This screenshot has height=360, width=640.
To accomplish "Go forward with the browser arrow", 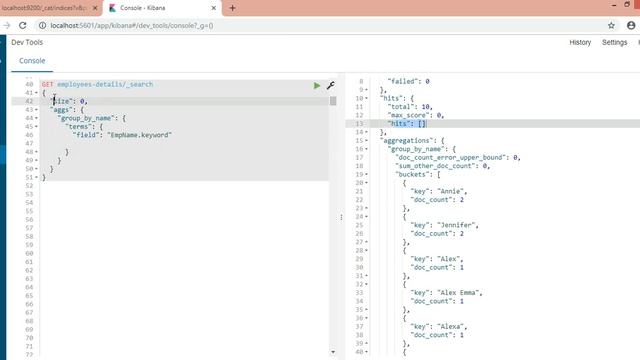I will click(x=7, y=25).
